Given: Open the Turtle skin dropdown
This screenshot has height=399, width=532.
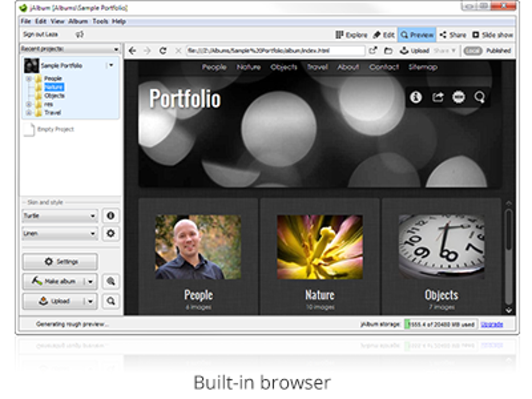Looking at the screenshot, I should pyautogui.click(x=60, y=216).
